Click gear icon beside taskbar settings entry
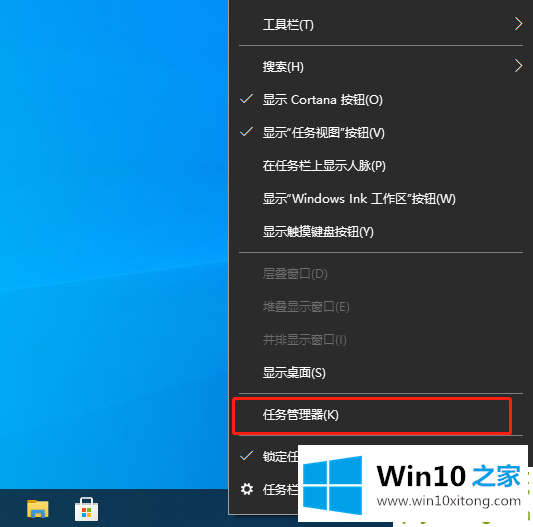The width and height of the screenshot is (533, 527). tap(247, 489)
